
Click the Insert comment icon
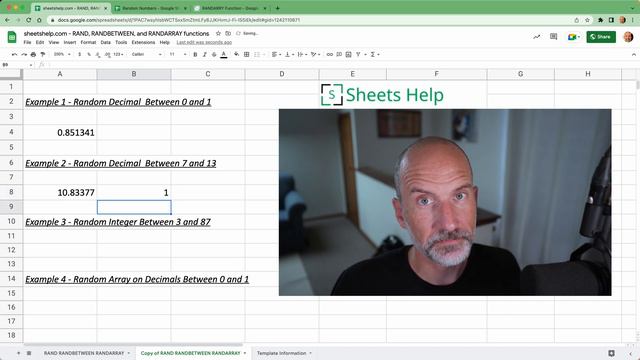[339, 54]
